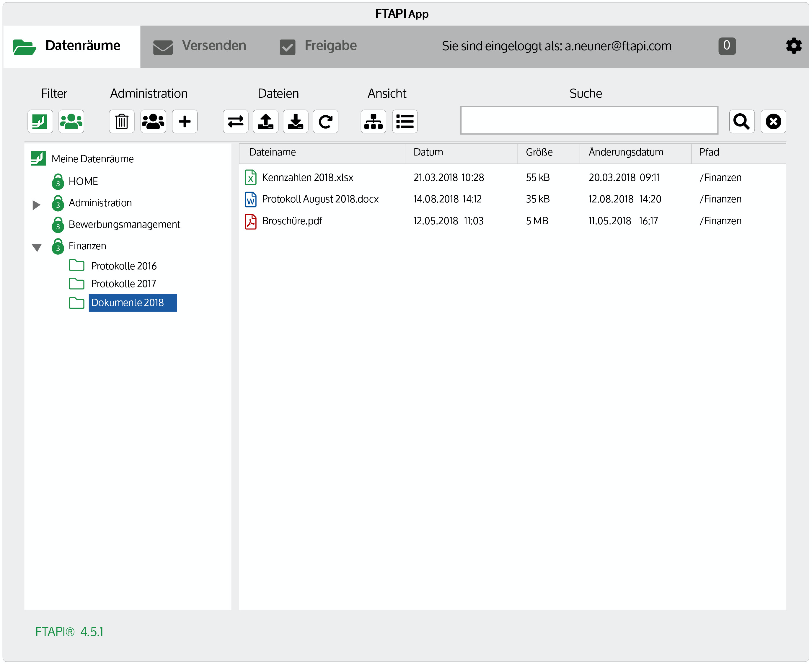Click the download files icon
This screenshot has height=664, width=812.
295,122
